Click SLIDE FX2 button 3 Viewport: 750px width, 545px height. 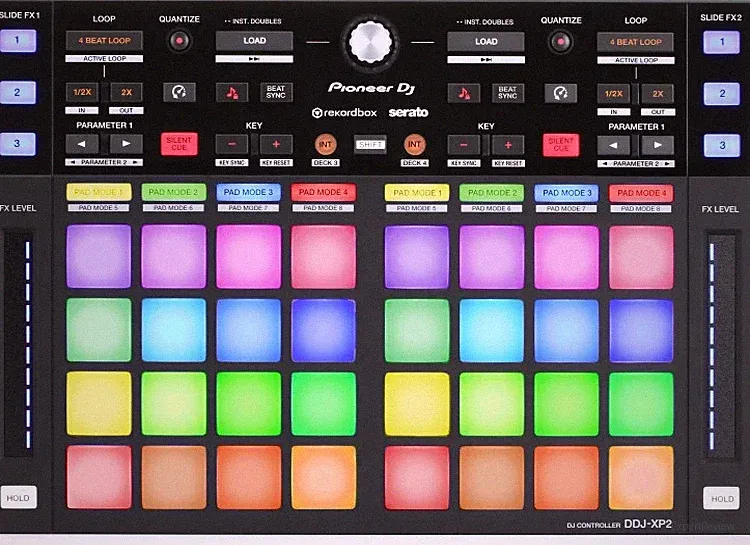(x=722, y=145)
